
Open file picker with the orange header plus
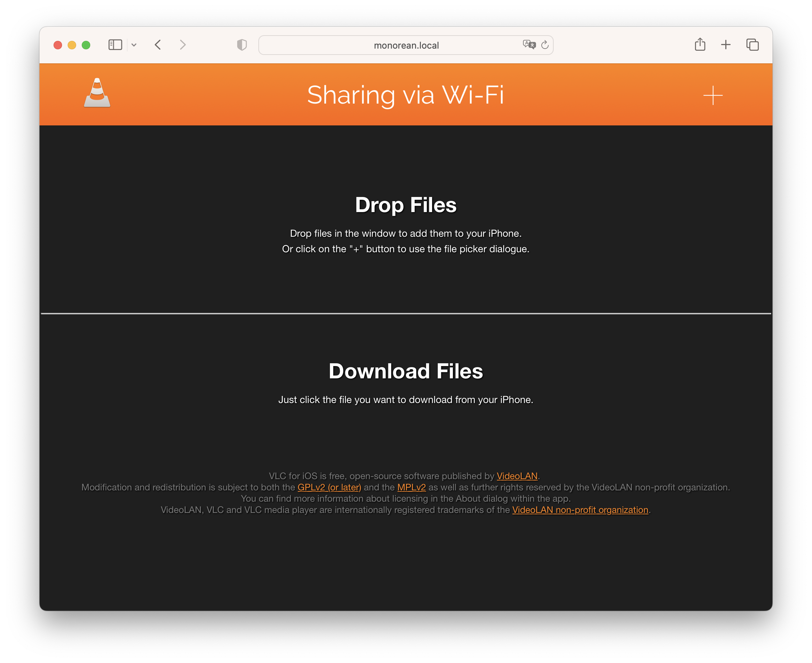tap(713, 95)
